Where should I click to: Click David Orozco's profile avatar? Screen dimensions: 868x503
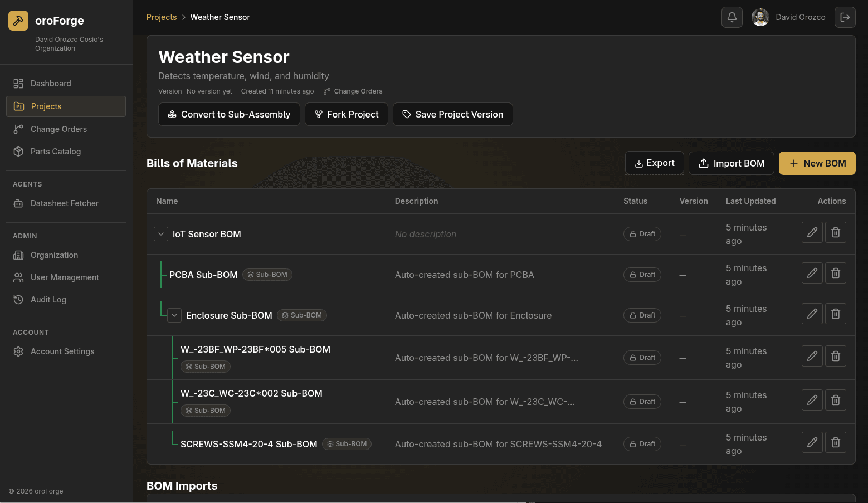point(760,17)
